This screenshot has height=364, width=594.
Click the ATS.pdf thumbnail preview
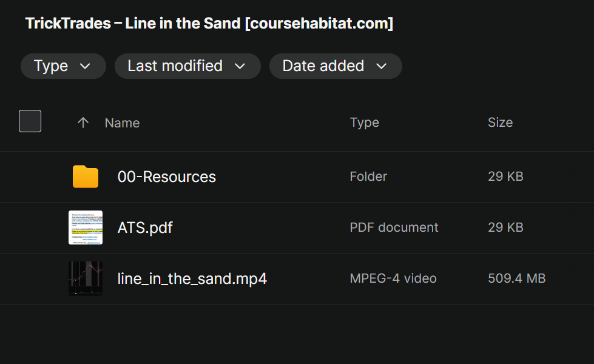(86, 227)
